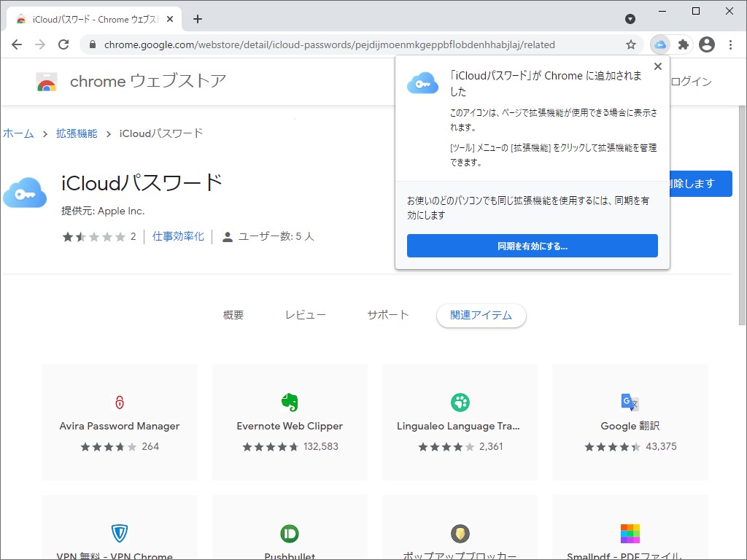The height and width of the screenshot is (560, 747).
Task: Click the Chrome profile avatar icon
Action: pos(706,44)
